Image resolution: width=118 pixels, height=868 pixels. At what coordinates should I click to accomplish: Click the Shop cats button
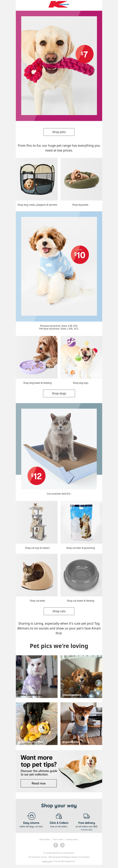point(59,611)
